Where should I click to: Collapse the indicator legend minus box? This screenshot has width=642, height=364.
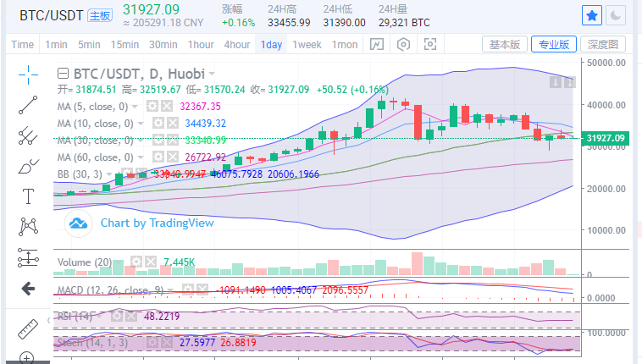coord(63,74)
